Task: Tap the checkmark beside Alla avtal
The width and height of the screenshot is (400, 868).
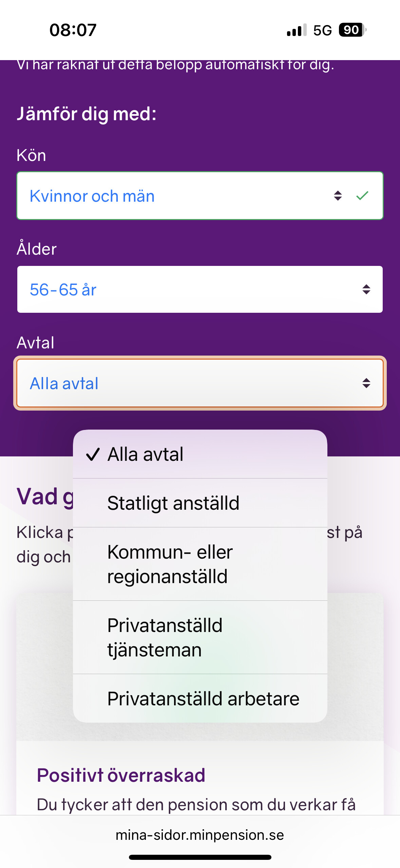Action: [x=93, y=454]
